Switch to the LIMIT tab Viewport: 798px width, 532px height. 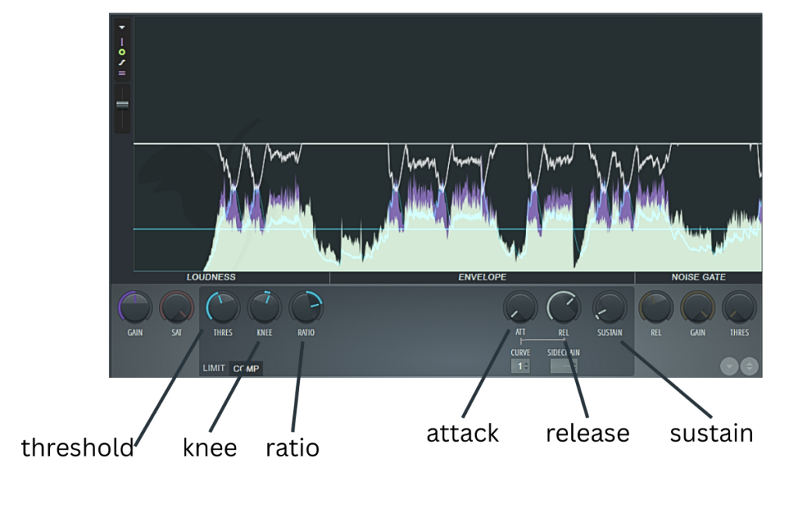click(x=214, y=368)
